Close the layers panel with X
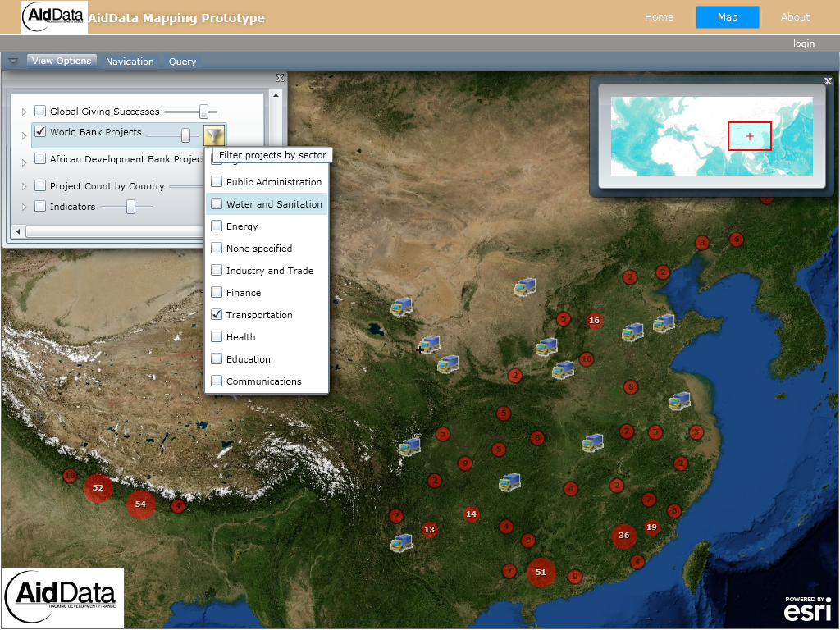This screenshot has width=840, height=630. click(x=280, y=78)
